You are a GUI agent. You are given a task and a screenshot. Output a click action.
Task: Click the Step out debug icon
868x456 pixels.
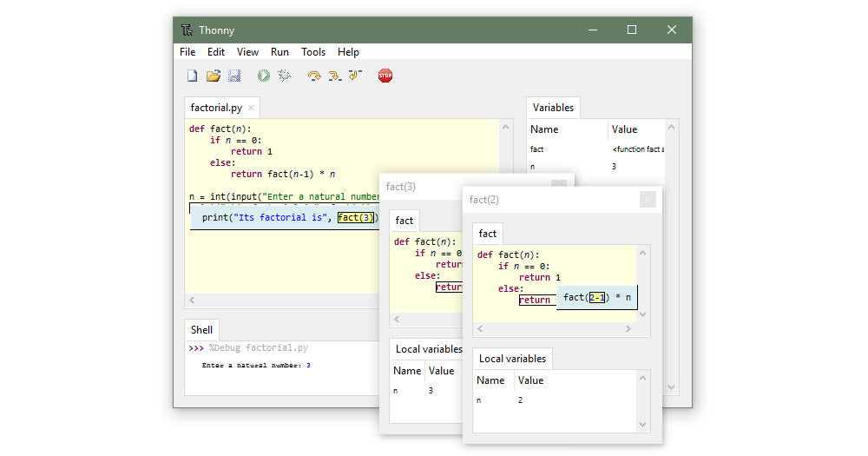(354, 76)
